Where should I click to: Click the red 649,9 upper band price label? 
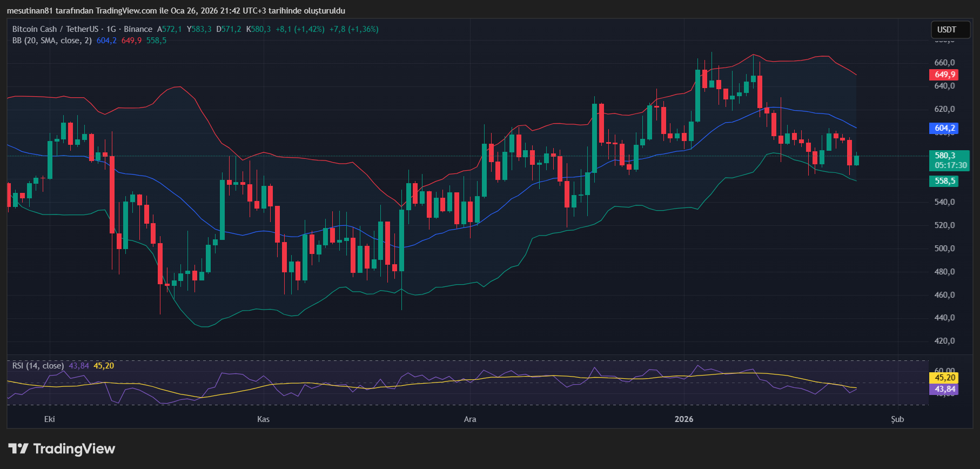944,75
